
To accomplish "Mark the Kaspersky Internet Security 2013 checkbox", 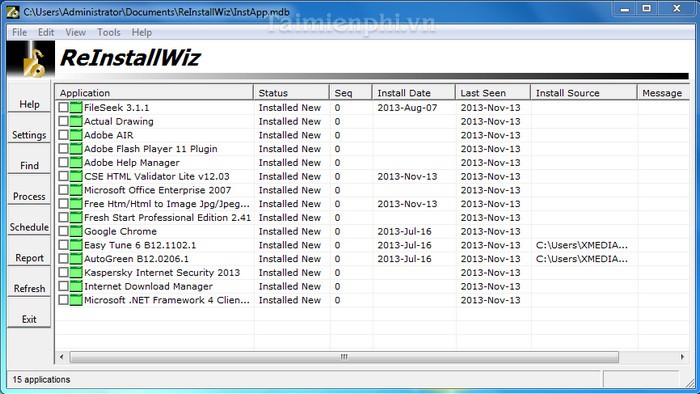I will pyautogui.click(x=63, y=273).
